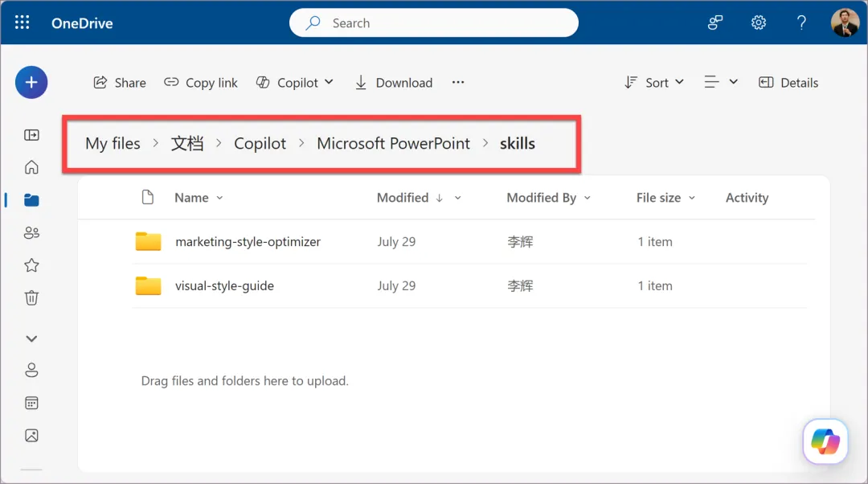Open marketing-style-optimizer folder name
This screenshot has height=484, width=868.
point(248,241)
